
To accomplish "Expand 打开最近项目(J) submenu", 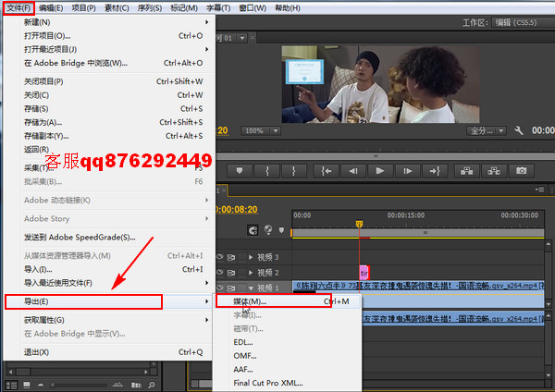I will point(116,49).
